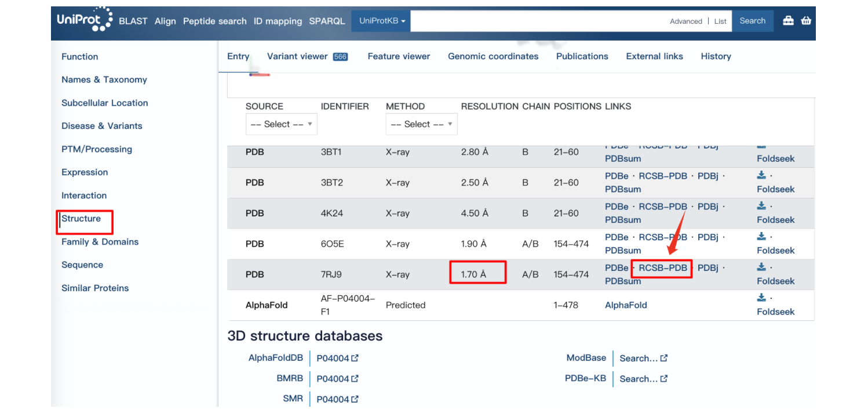Jump to Names & Taxonomy section
Screen dimensions: 868x420
coord(104,80)
